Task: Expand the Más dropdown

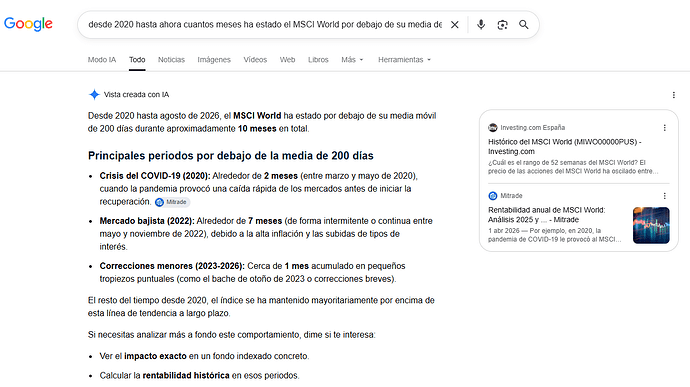Action: pos(352,59)
